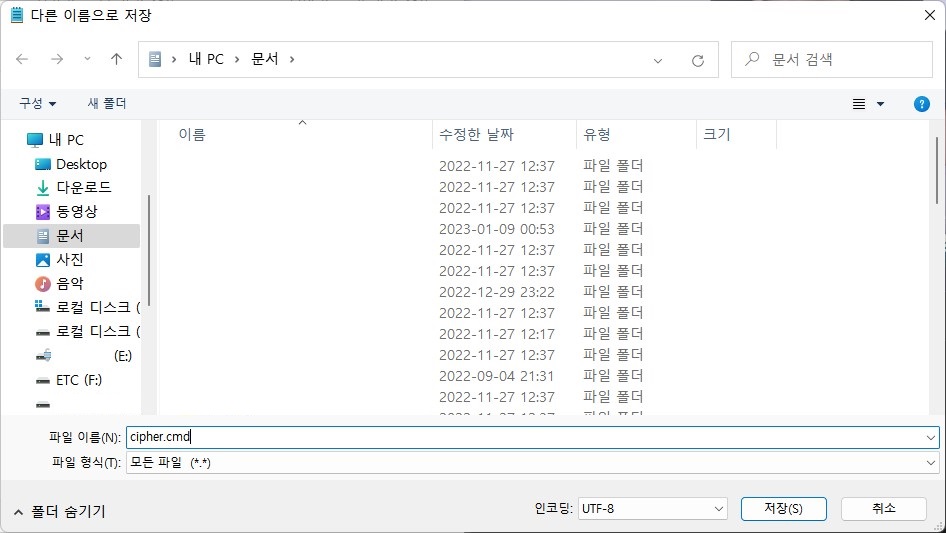Close the 다른 이름으로 저장 dialog

pos(930,15)
